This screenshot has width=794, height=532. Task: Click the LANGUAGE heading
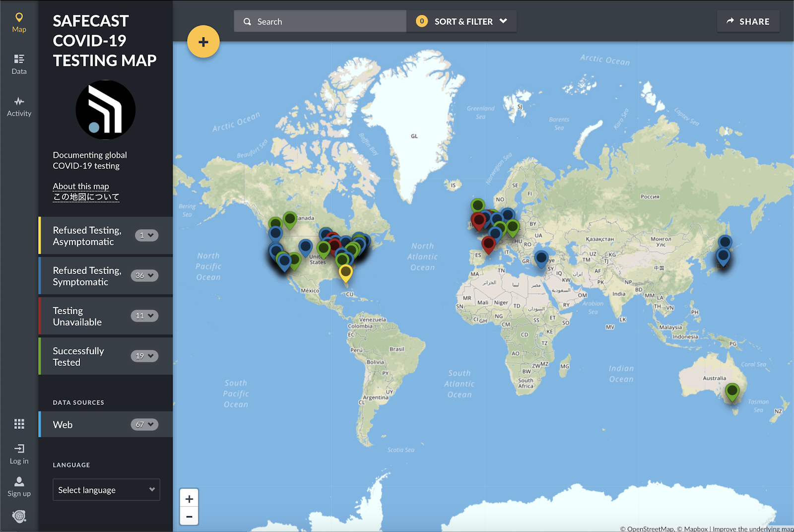(x=71, y=465)
